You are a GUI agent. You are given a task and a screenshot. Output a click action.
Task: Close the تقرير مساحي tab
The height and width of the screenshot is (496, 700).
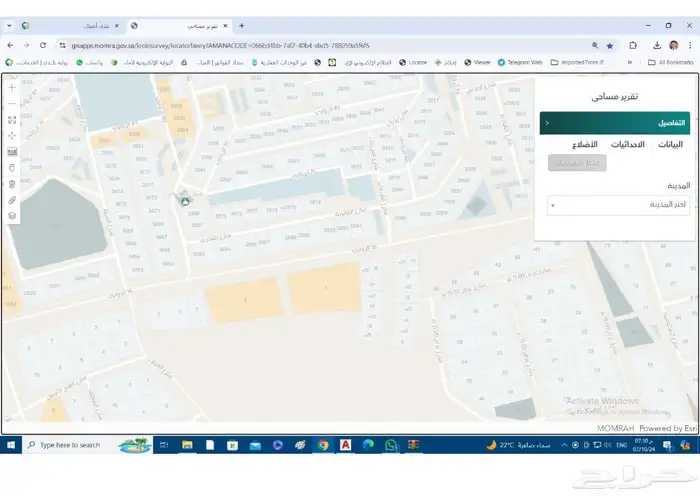(x=225, y=26)
